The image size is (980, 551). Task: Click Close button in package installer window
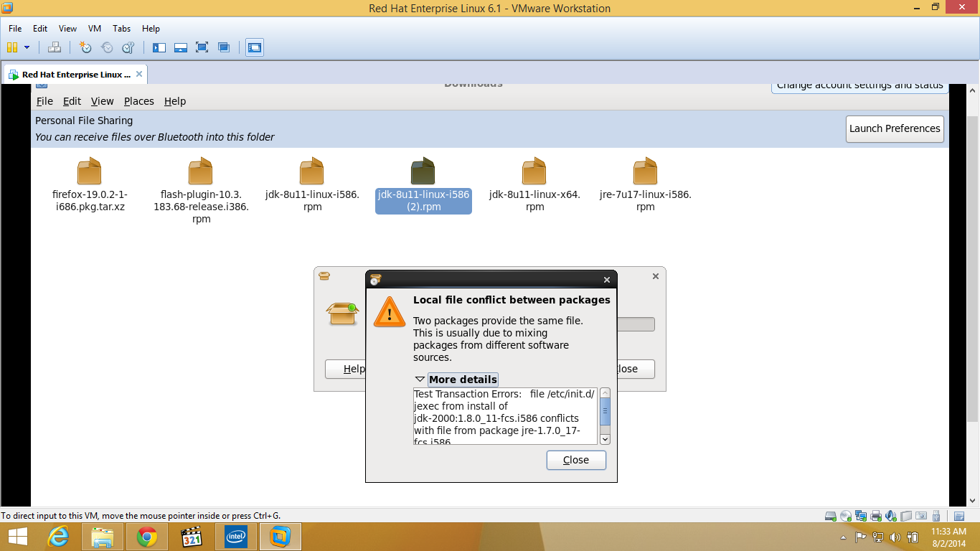636,369
